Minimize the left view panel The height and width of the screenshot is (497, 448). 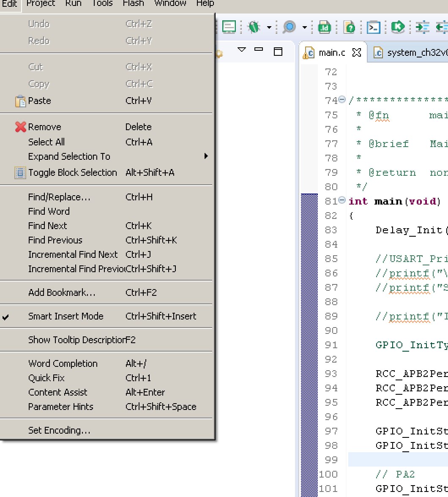coord(259,49)
